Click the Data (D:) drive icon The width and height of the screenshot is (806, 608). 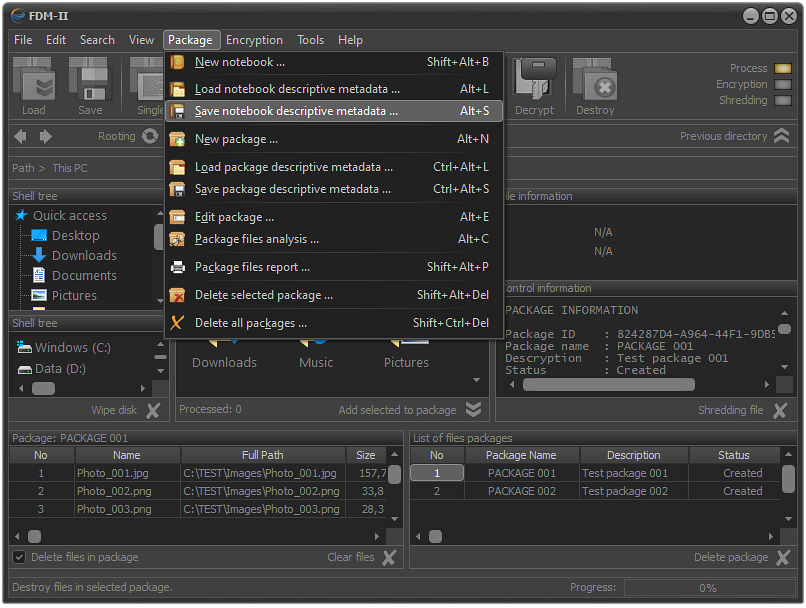(x=25, y=369)
